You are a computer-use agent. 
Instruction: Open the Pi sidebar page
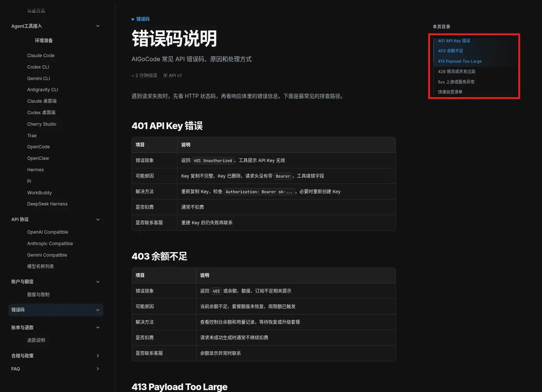click(29, 181)
